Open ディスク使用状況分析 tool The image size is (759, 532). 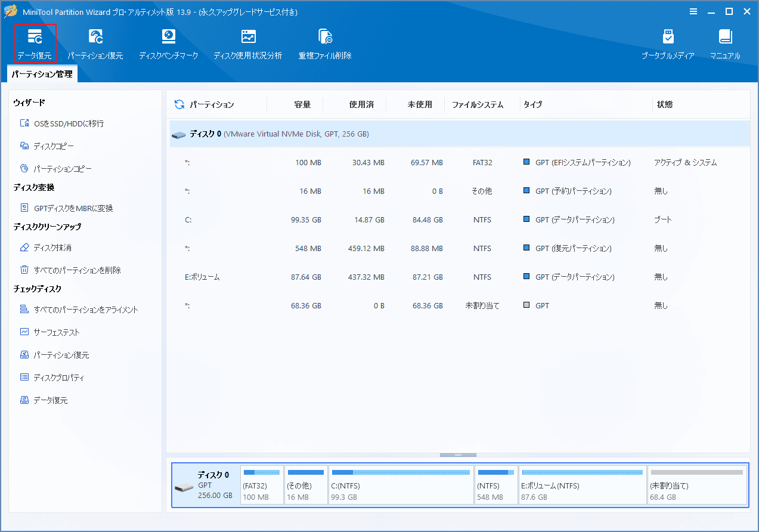(x=248, y=44)
